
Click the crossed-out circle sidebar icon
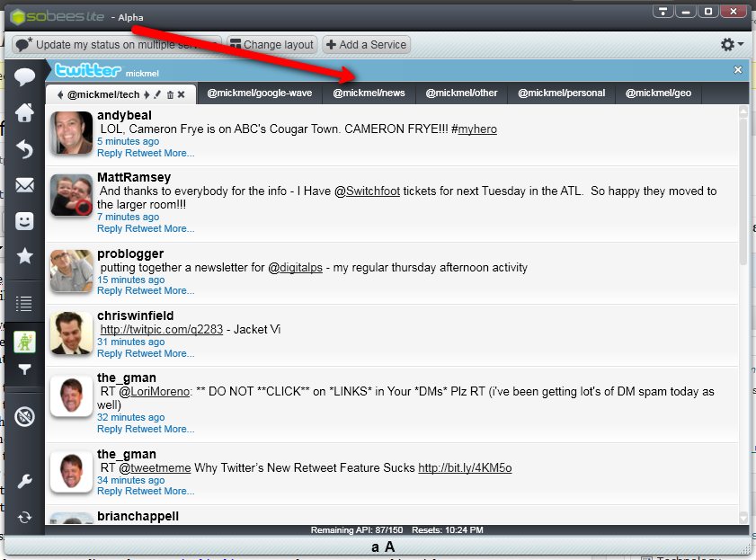tap(24, 416)
